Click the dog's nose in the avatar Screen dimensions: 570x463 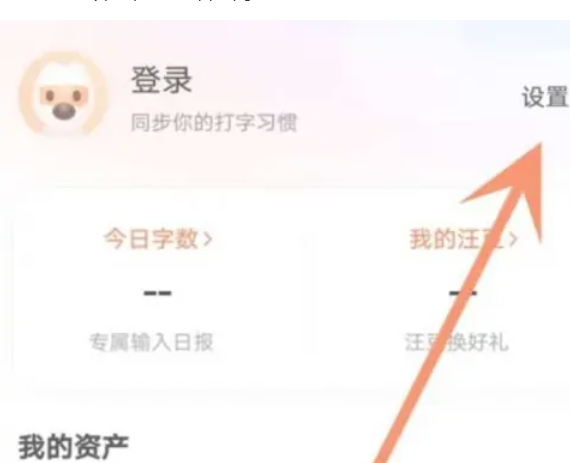point(64,112)
